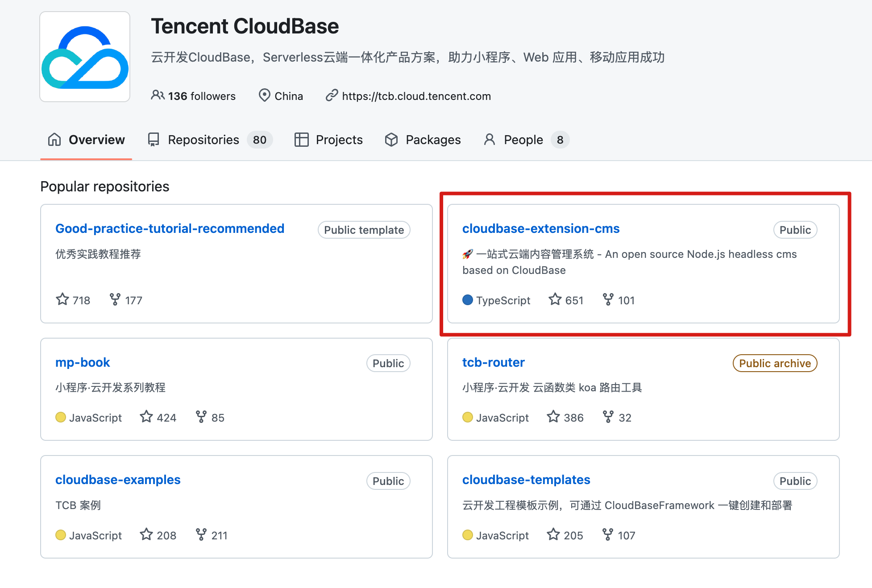The image size is (872, 588).
Task: Click the Public label on cloudbase-examples
Action: pos(388,481)
